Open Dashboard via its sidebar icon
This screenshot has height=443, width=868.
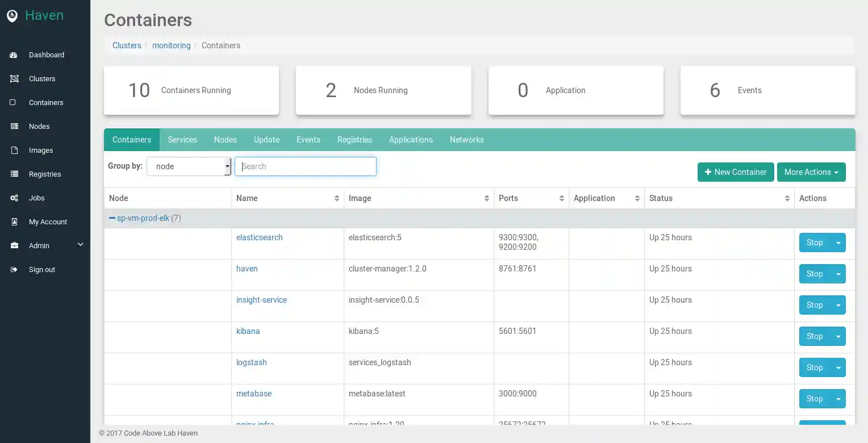point(14,55)
